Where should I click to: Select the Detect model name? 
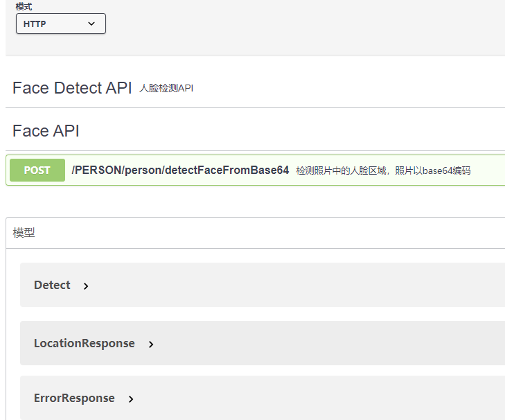tap(52, 285)
